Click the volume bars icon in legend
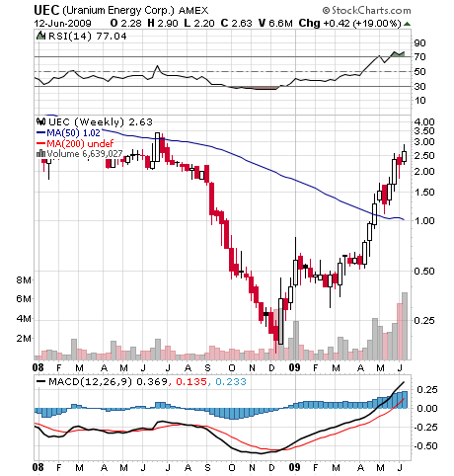 (40, 153)
